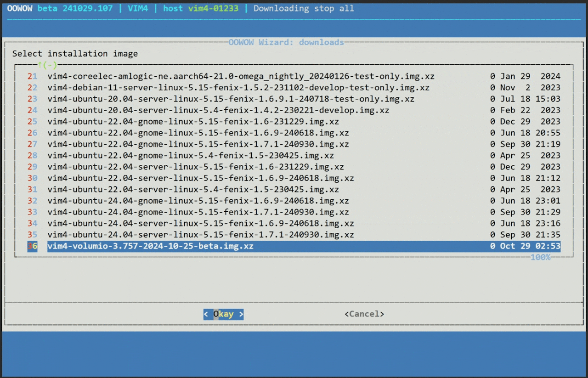588x378 pixels.
Task: Click the 'OOWOW beta 241029.107' header text
Action: [60, 8]
